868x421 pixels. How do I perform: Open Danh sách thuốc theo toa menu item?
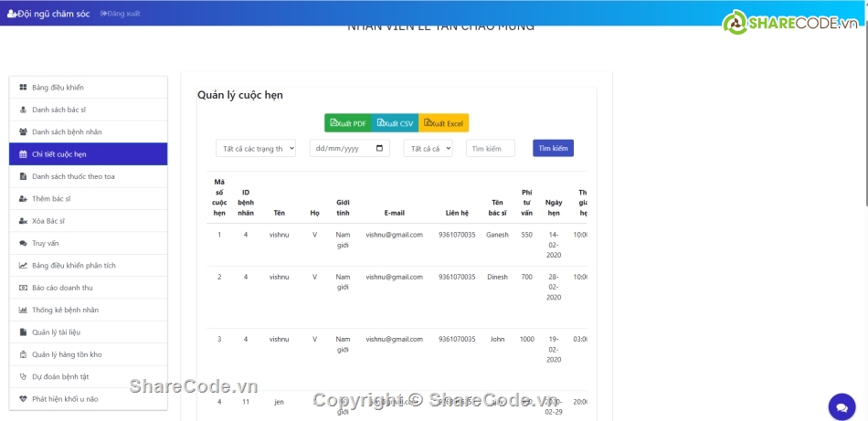click(x=88, y=176)
